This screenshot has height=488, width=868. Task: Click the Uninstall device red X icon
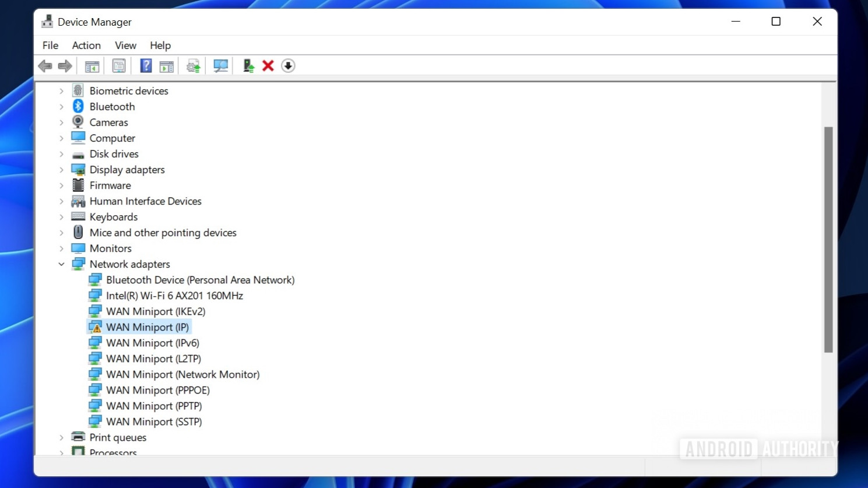click(x=268, y=65)
